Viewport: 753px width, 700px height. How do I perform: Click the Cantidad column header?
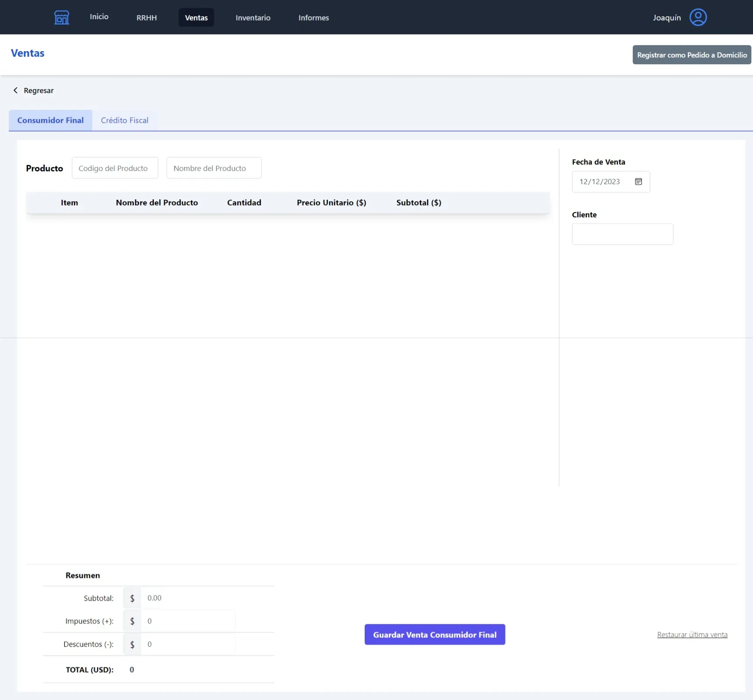pyautogui.click(x=244, y=202)
